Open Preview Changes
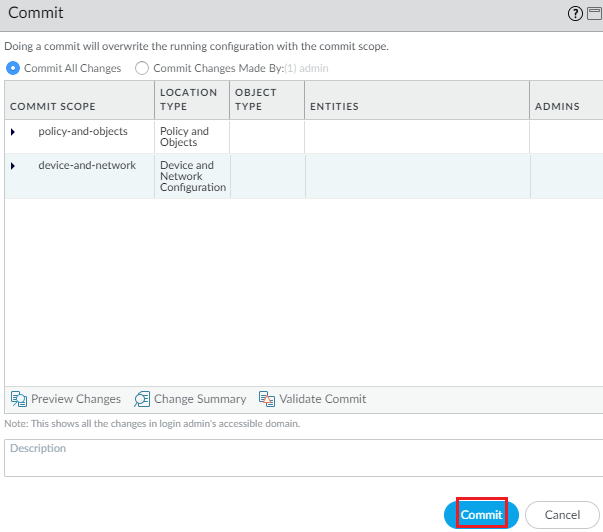This screenshot has width=603, height=532. pos(66,399)
